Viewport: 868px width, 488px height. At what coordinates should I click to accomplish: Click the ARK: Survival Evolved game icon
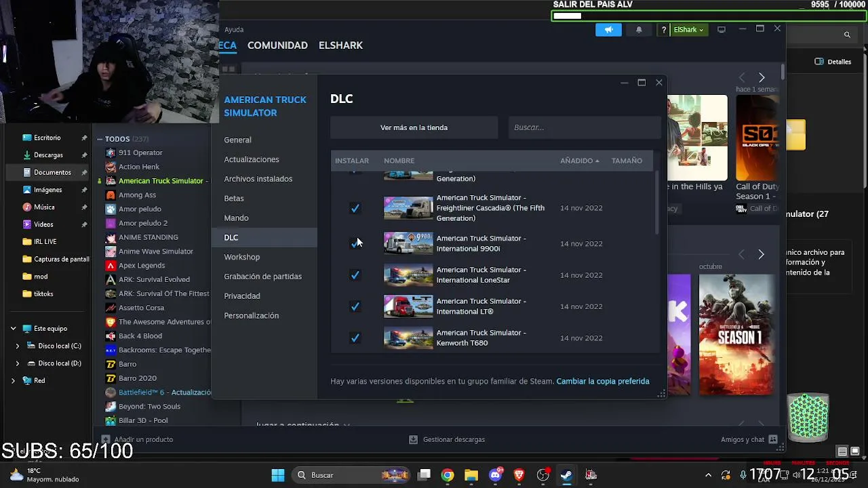pos(111,279)
